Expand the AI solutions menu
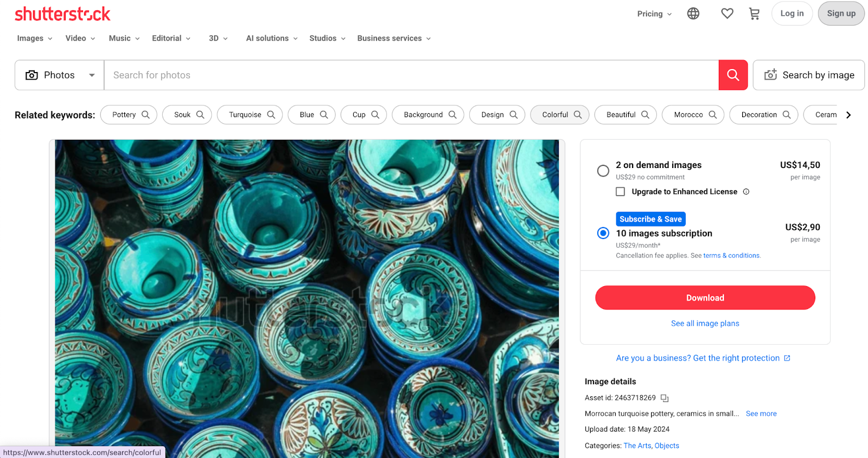 click(272, 38)
